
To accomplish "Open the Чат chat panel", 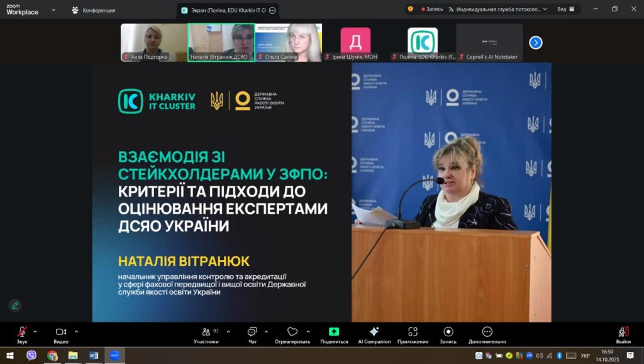I will (x=252, y=332).
